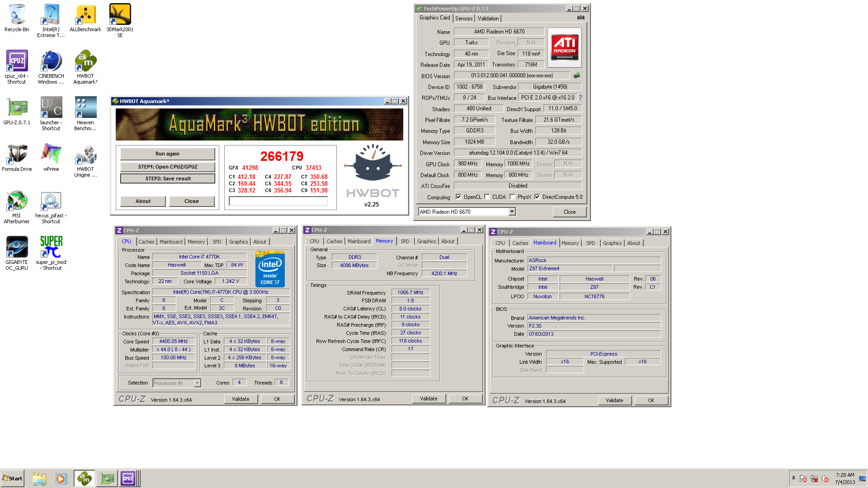This screenshot has width=868, height=488.
Task: Open Caches tab in left CPU-Z window
Action: [146, 242]
